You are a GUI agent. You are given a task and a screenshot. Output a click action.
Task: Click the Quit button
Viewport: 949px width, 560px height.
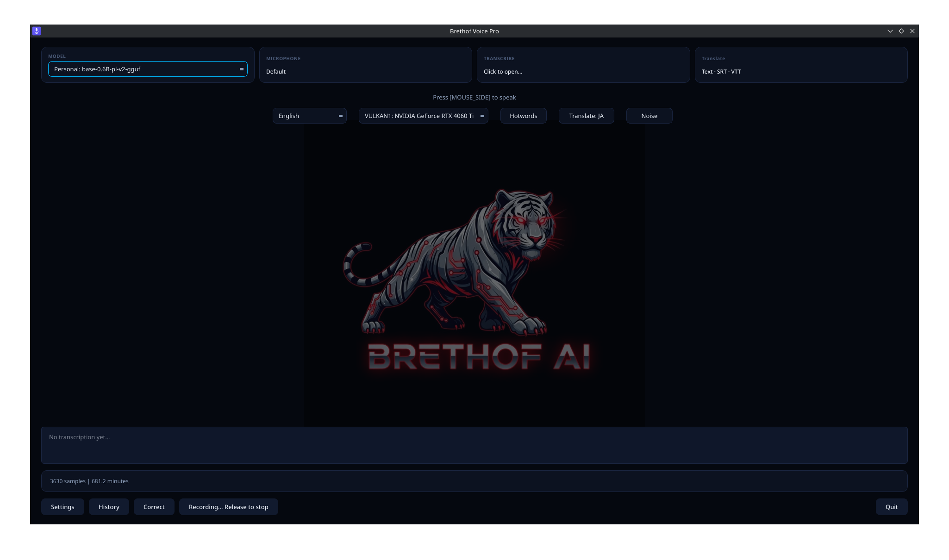point(891,507)
